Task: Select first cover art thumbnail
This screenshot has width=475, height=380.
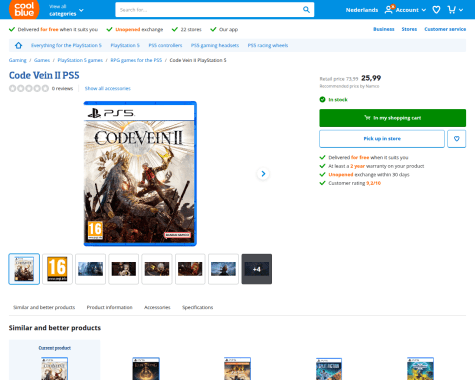Action: [x=24, y=269]
